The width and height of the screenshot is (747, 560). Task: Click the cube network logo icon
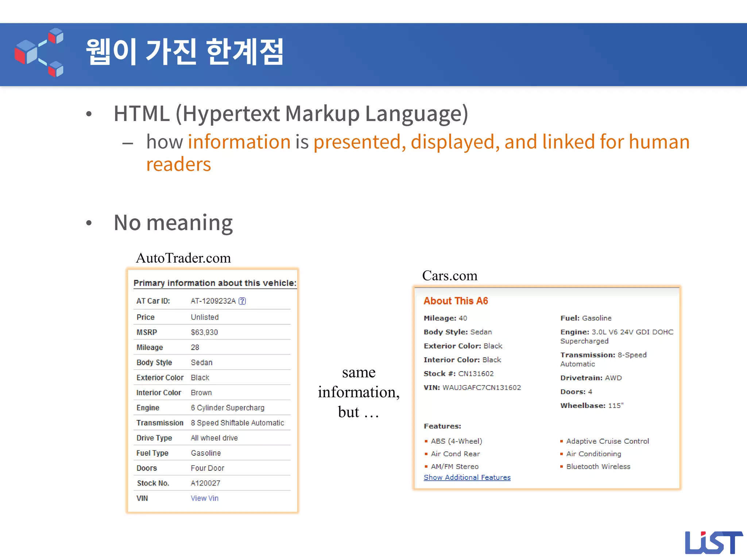pos(39,52)
